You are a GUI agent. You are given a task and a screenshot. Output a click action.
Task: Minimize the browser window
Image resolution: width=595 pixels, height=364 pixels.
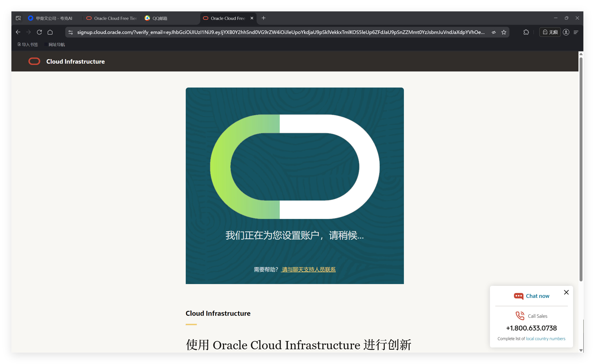556,18
